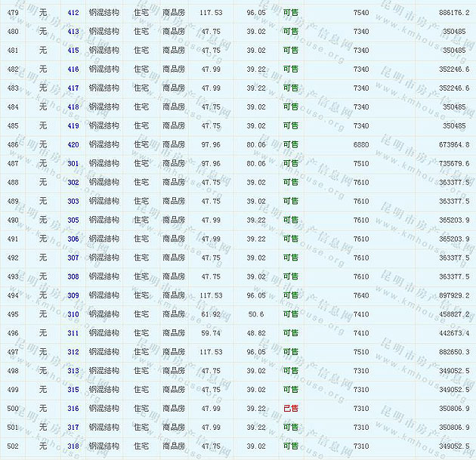Select room 312 link

pyautogui.click(x=73, y=352)
